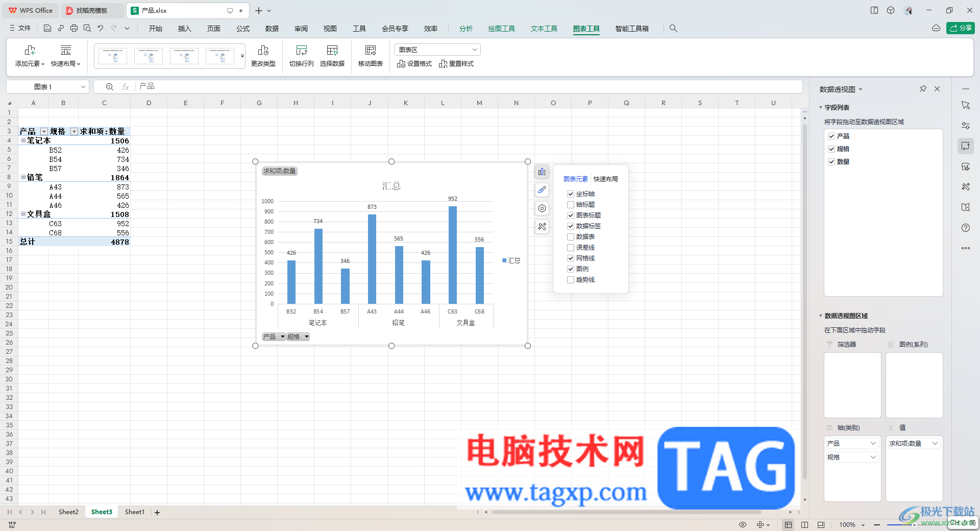Viewport: 980px width, 531px height.
Task: Open 求和项:数量 value field dropdown
Action: (x=935, y=443)
